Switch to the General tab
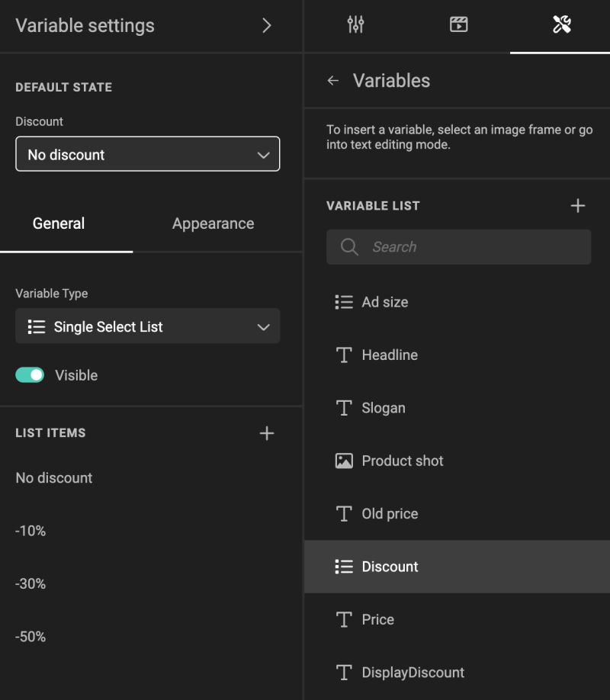Screen dimensions: 610x700 pyautogui.click(x=59, y=223)
